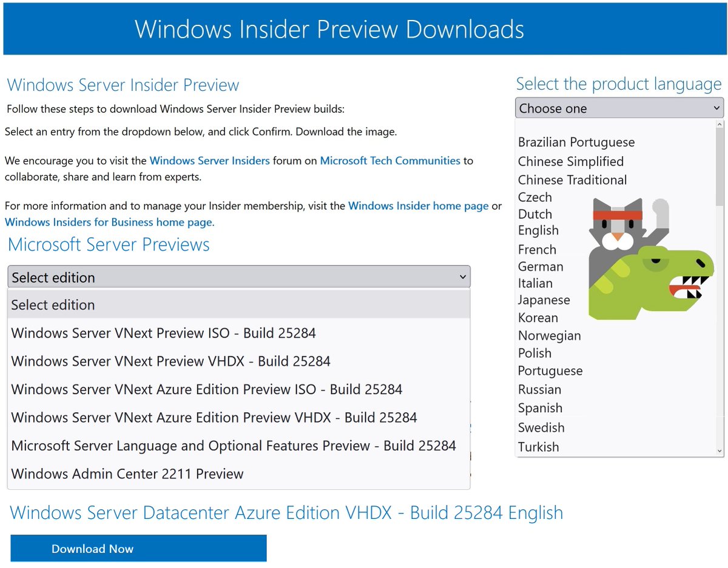Choose Windows Admin Center 2211 Preview
Screen dimensions: 728x568
click(127, 473)
